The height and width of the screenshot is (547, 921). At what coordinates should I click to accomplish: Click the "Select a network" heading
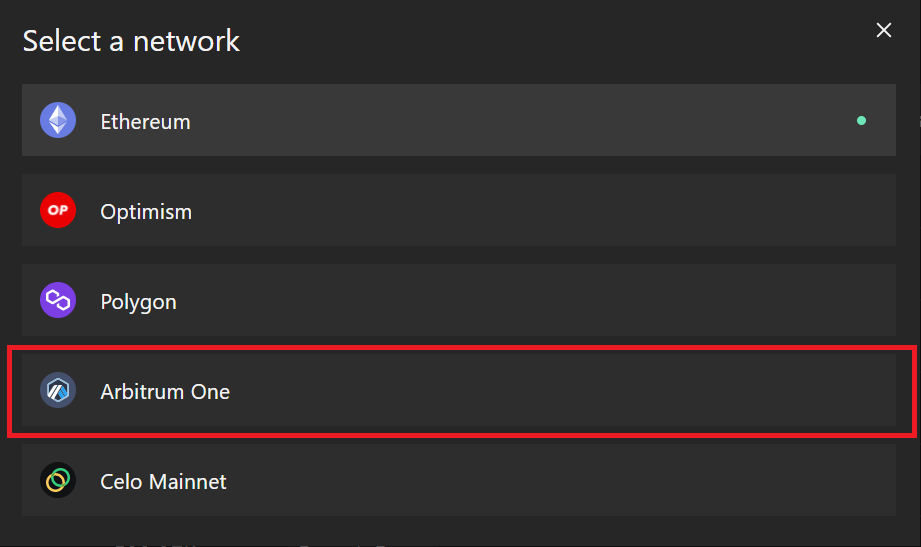131,41
